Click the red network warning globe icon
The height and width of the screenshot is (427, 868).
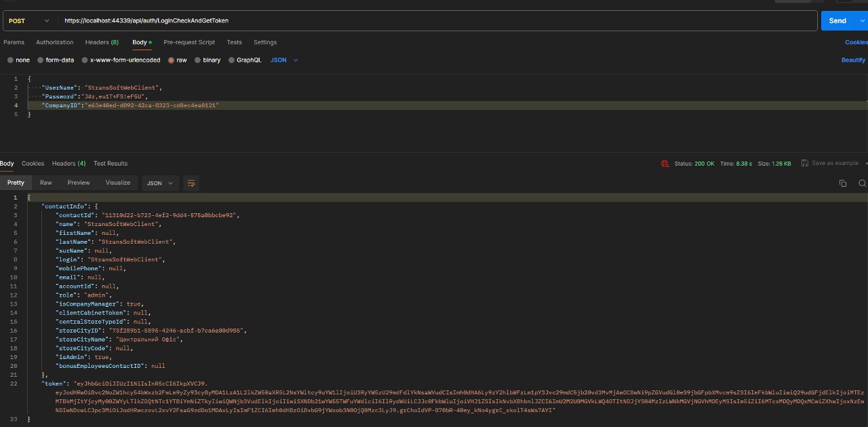pos(665,164)
